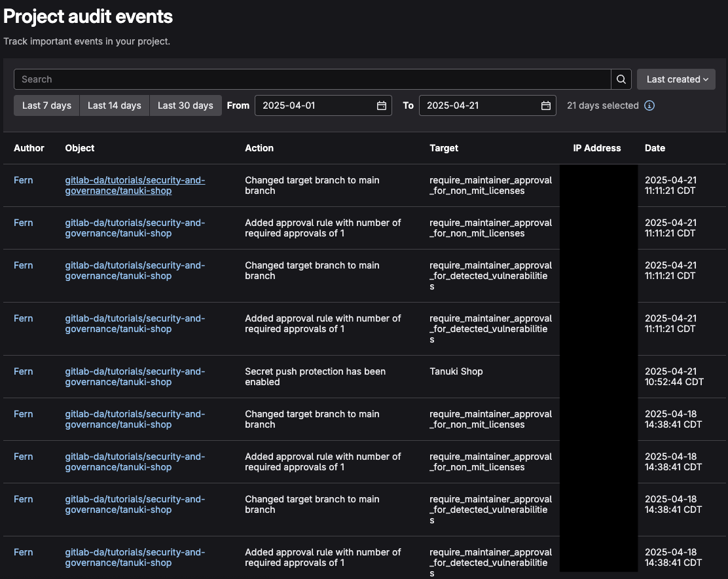Open tanuki-shop link in third table row
This screenshot has height=579, width=728.
134,271
